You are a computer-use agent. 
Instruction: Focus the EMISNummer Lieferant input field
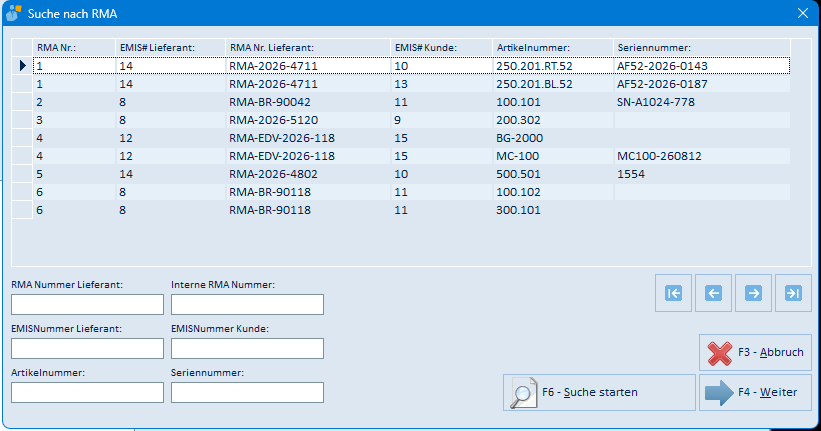tap(87, 348)
